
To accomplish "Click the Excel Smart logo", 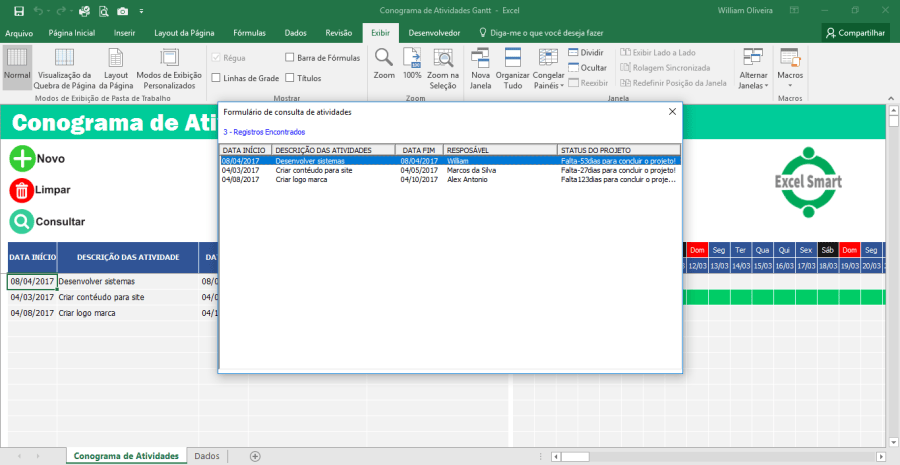I will (809, 183).
